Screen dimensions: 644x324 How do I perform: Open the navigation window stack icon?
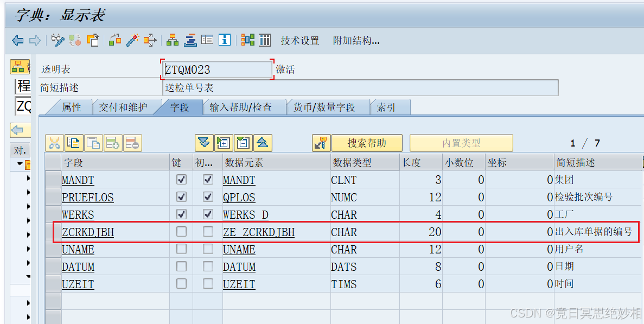click(190, 40)
